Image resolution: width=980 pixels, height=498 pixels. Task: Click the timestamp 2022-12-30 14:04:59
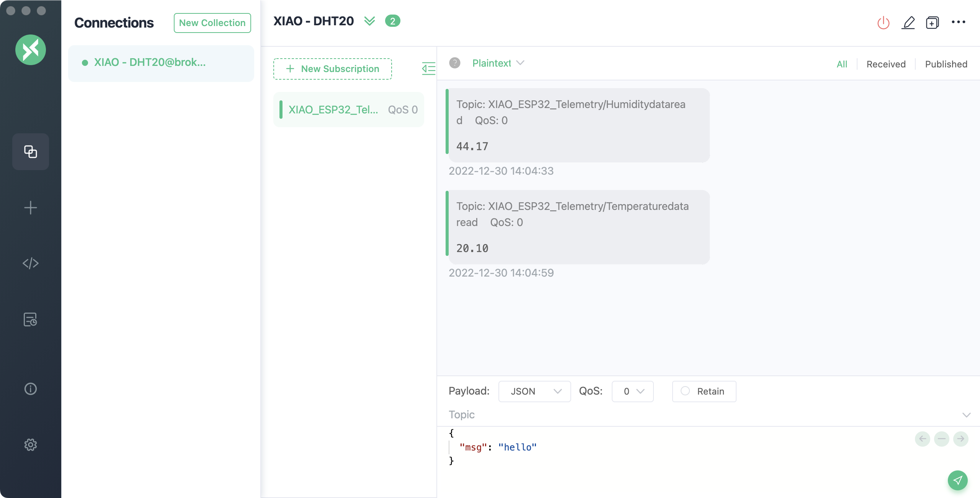[501, 273]
